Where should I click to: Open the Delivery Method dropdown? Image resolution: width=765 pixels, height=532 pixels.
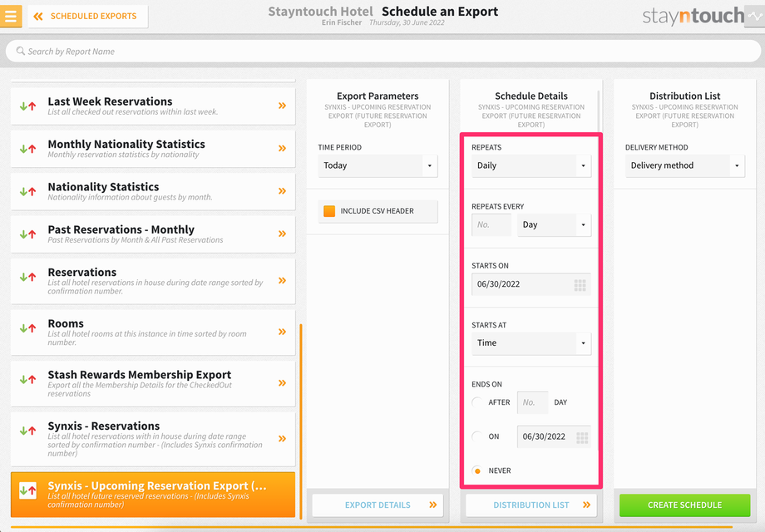[685, 165]
